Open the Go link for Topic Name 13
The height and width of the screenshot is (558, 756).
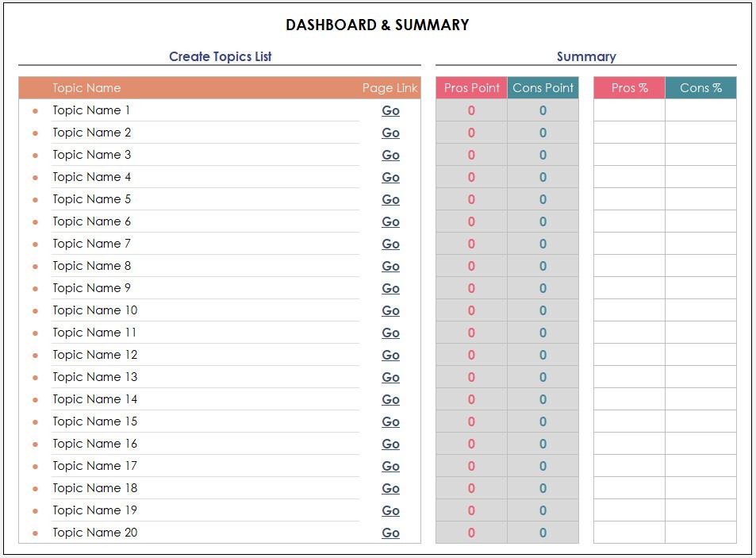tap(390, 377)
